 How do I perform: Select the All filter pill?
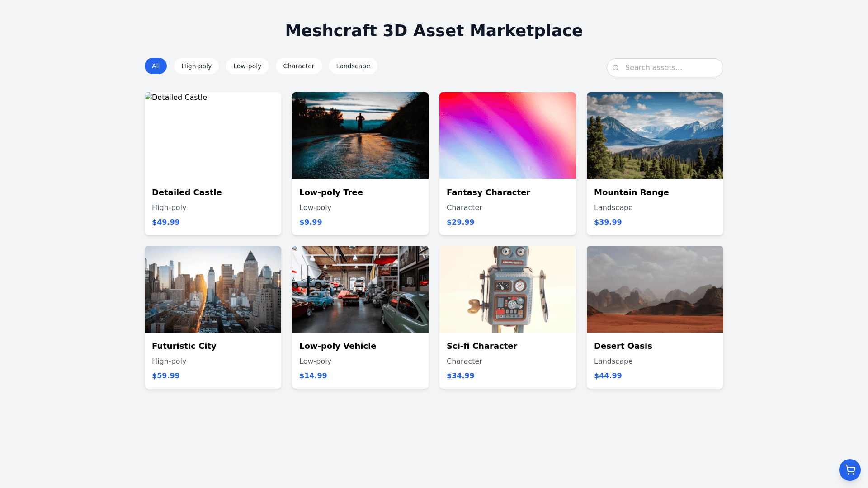pos(156,66)
